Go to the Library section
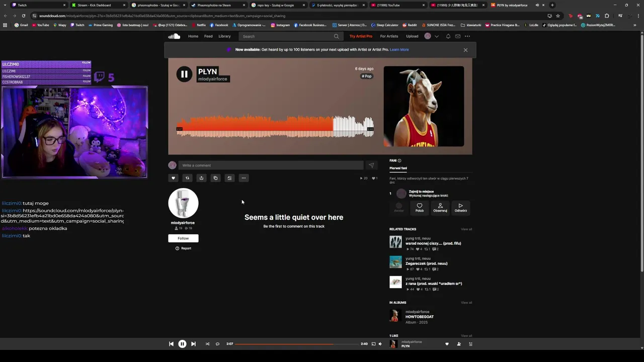 224,36
